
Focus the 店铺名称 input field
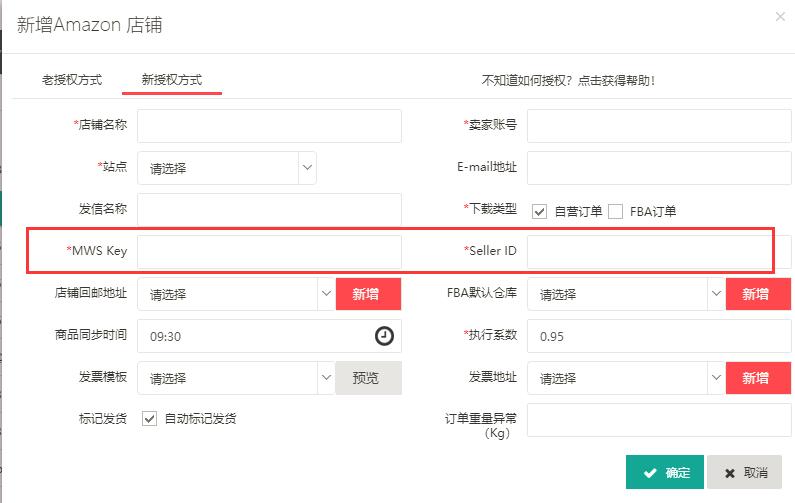[269, 126]
